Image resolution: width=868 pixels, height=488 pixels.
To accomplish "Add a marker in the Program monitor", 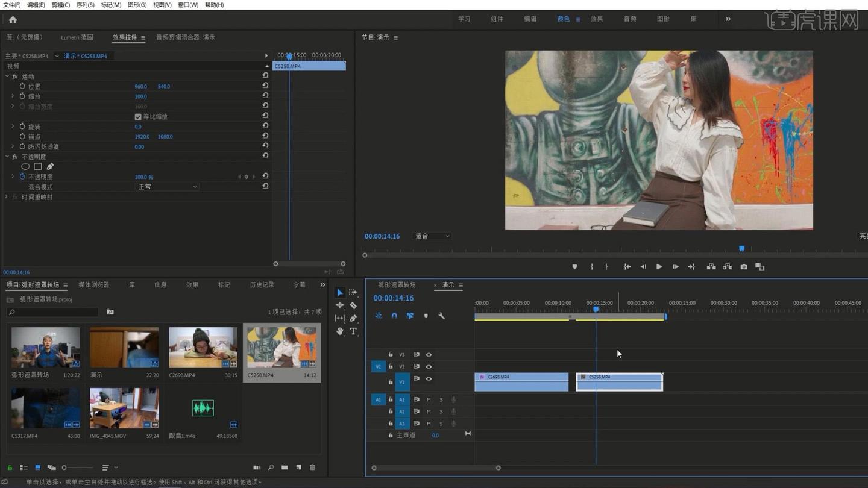I will coord(574,267).
